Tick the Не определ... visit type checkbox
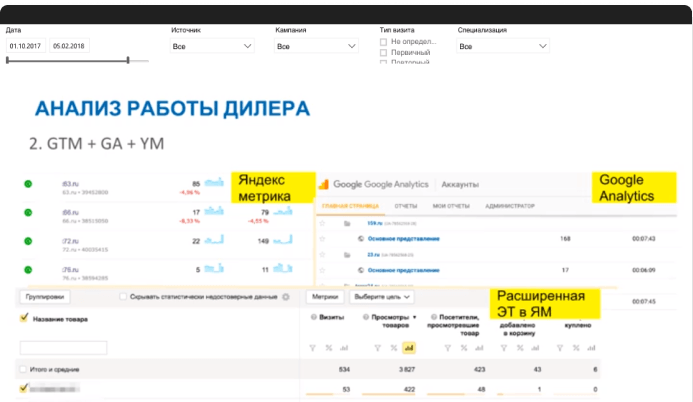The width and height of the screenshot is (693, 402). 383,42
